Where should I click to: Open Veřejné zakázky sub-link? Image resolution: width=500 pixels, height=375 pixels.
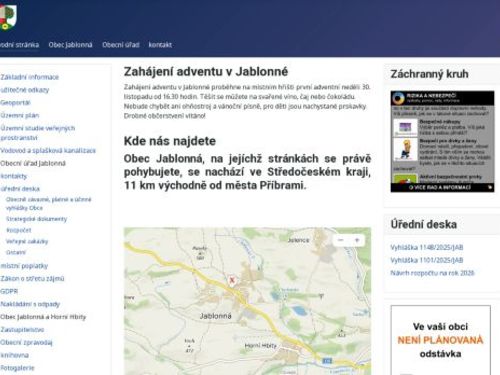point(27,241)
